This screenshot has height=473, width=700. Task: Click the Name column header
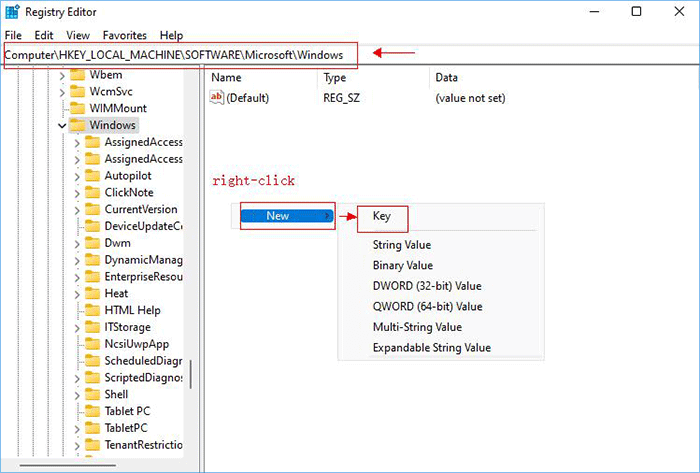point(227,77)
